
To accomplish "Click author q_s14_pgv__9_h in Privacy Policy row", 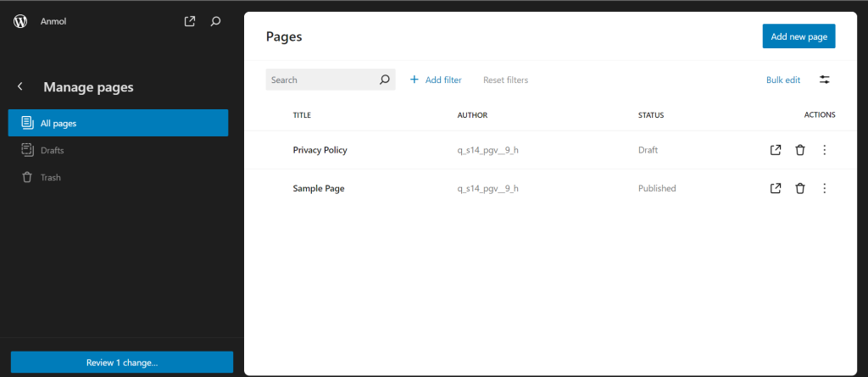I will (487, 150).
